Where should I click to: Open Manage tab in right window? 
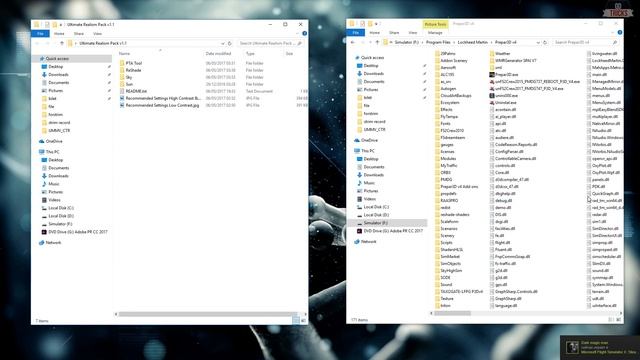pos(435,33)
